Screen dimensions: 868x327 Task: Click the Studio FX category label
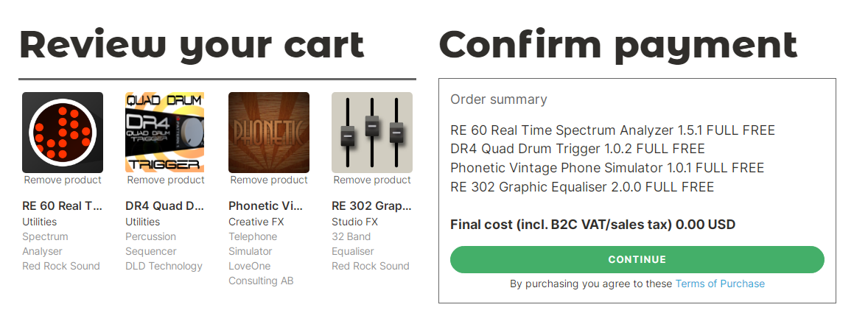pos(354,222)
